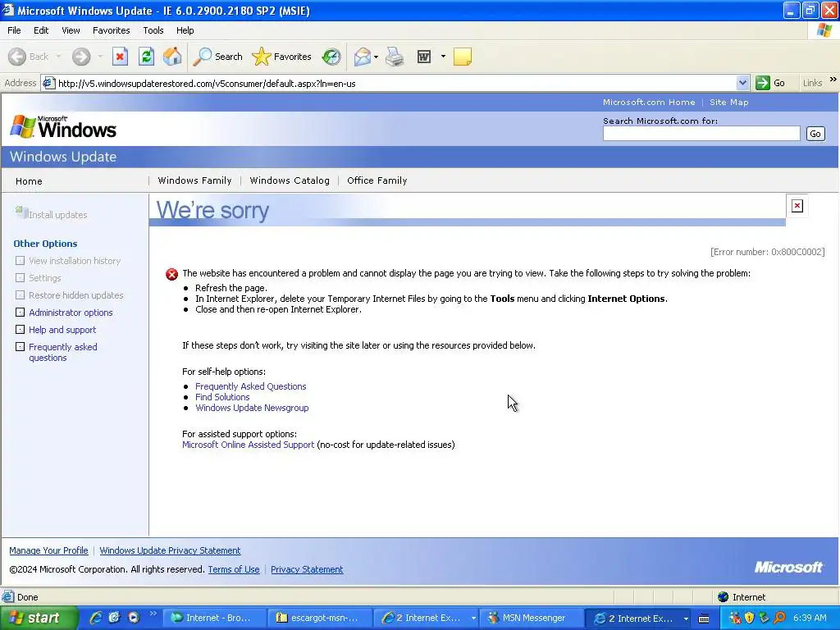This screenshot has height=630, width=840.
Task: Click the red error X icon
Action: click(171, 274)
